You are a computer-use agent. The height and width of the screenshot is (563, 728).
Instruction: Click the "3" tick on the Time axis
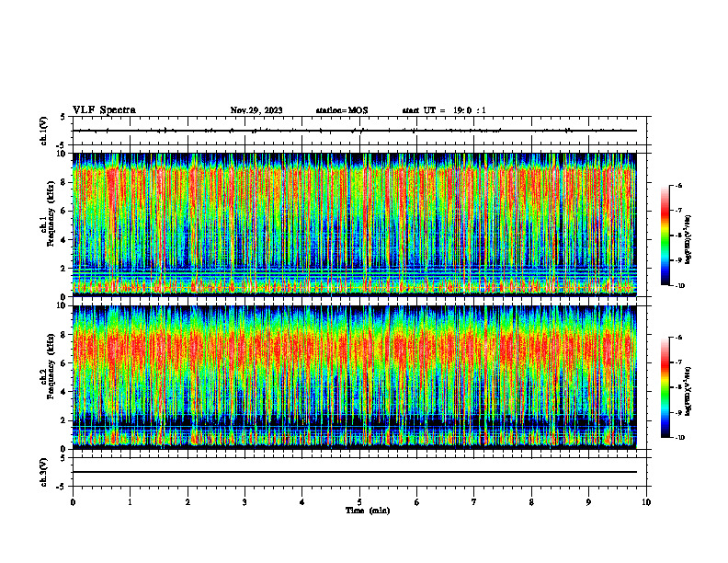click(245, 502)
